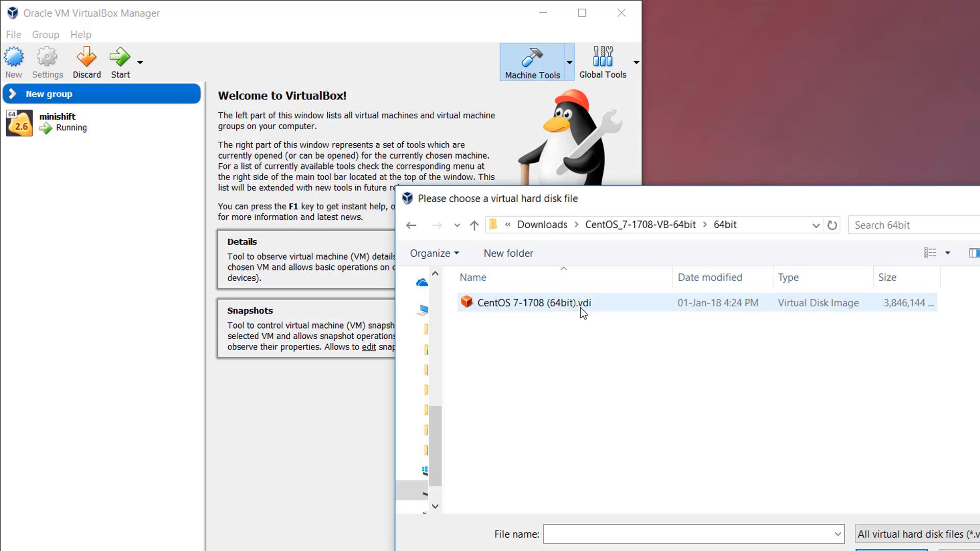The height and width of the screenshot is (551, 980).
Task: Expand the Start button dropdown arrow
Action: tap(140, 62)
